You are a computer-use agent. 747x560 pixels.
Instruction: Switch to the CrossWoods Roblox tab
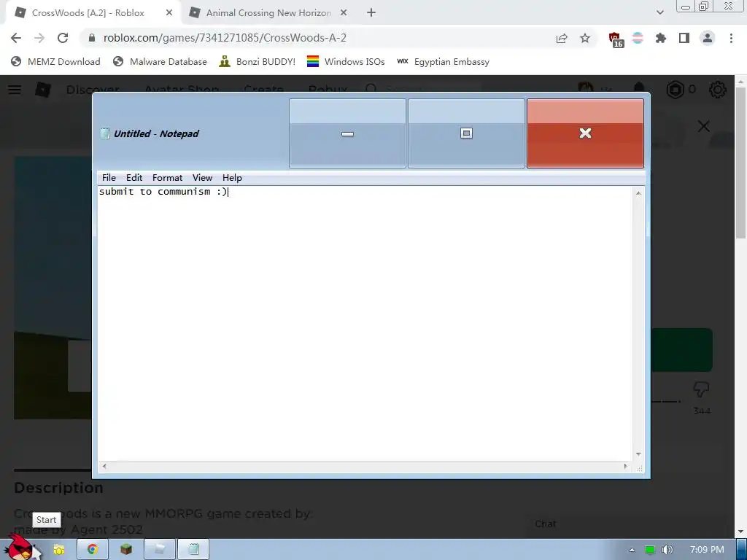tap(88, 13)
